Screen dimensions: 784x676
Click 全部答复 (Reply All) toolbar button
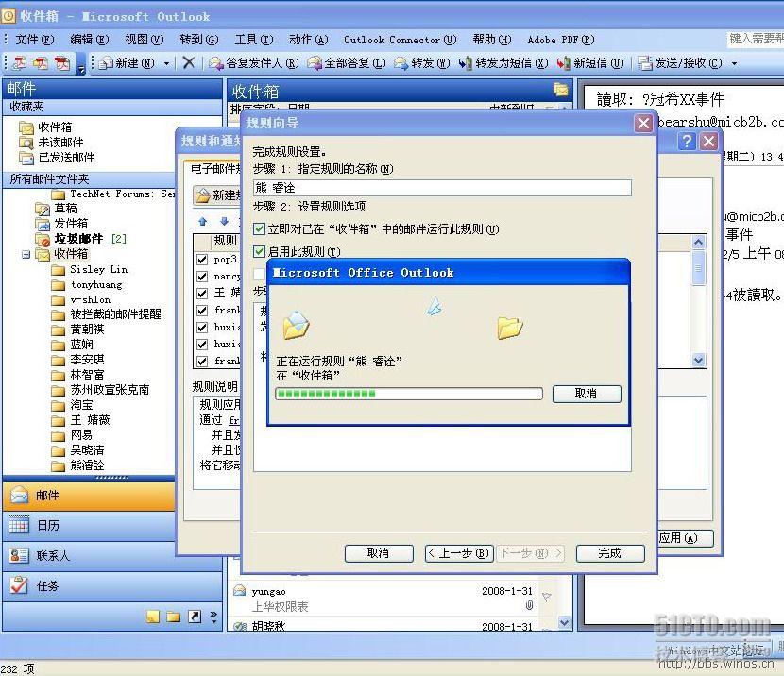coord(347,63)
